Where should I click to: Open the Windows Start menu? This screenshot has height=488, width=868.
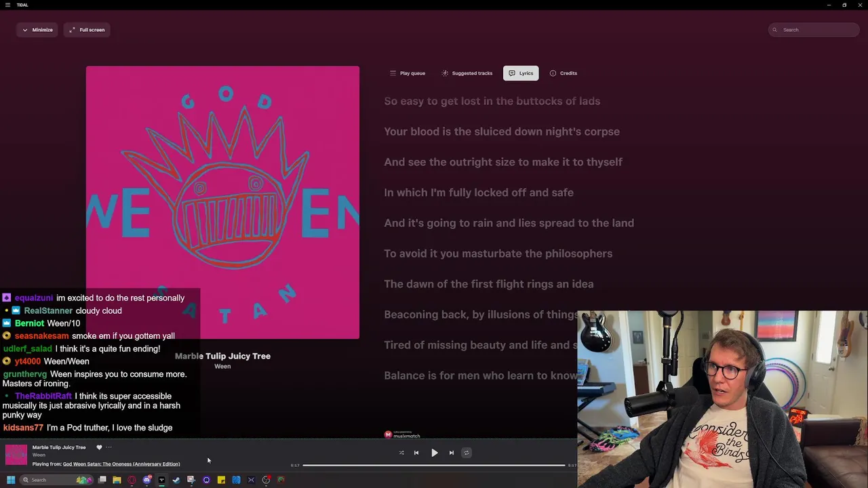[x=11, y=480]
